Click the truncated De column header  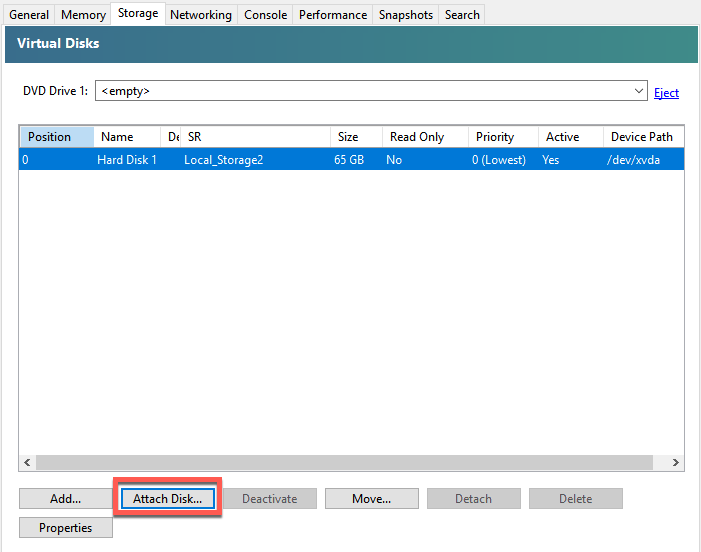pos(170,137)
